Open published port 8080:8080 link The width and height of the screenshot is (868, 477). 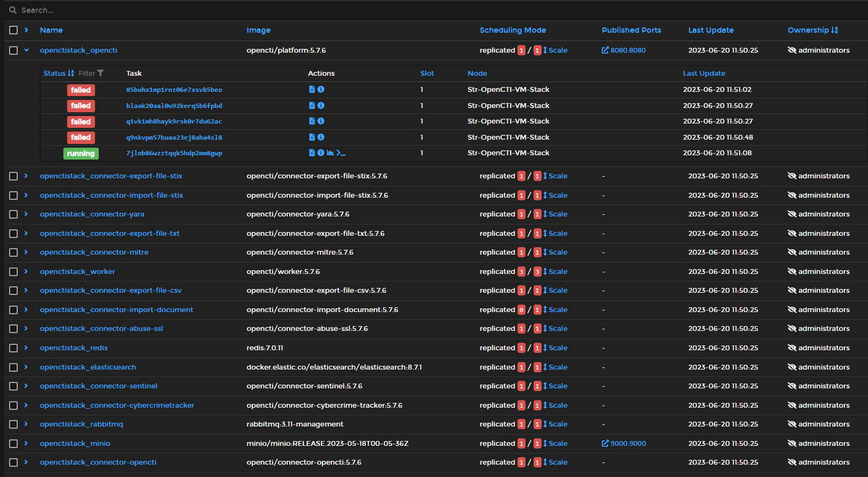coord(623,50)
